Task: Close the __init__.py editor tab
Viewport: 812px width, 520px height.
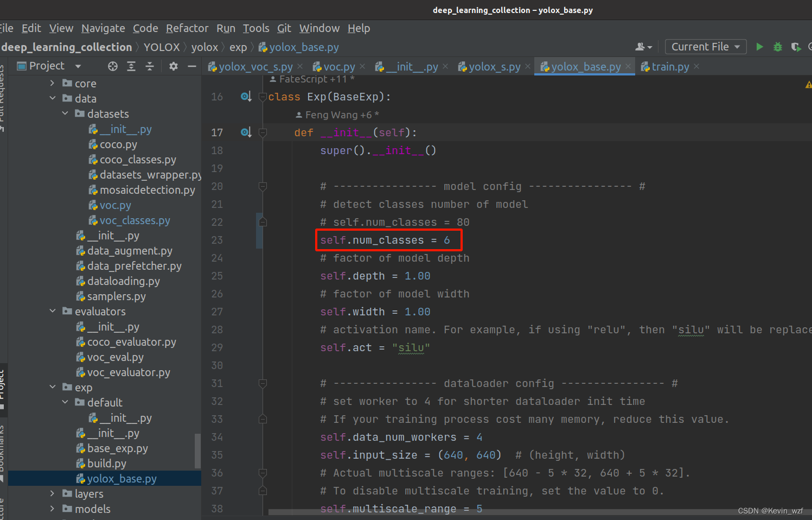Action: click(x=445, y=66)
